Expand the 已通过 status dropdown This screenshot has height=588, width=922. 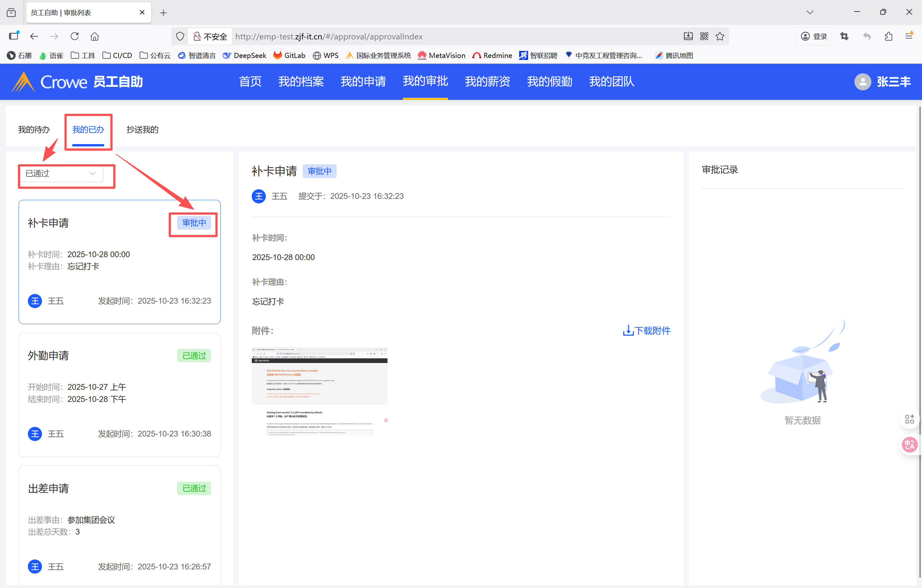[x=61, y=173]
